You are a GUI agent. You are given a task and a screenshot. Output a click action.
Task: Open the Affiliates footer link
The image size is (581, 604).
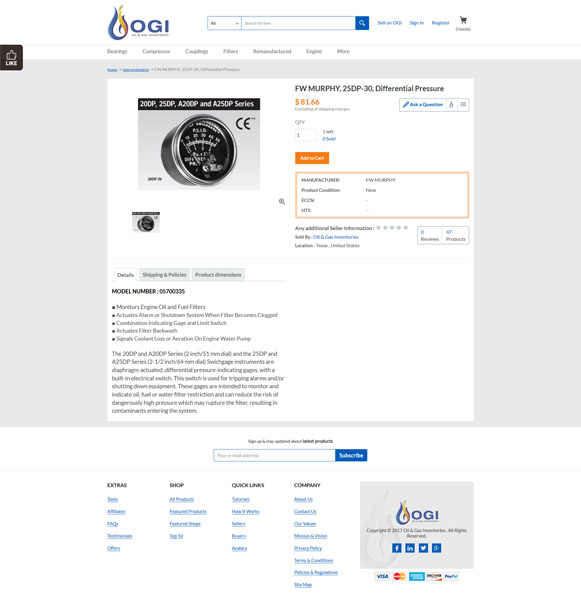(x=116, y=512)
